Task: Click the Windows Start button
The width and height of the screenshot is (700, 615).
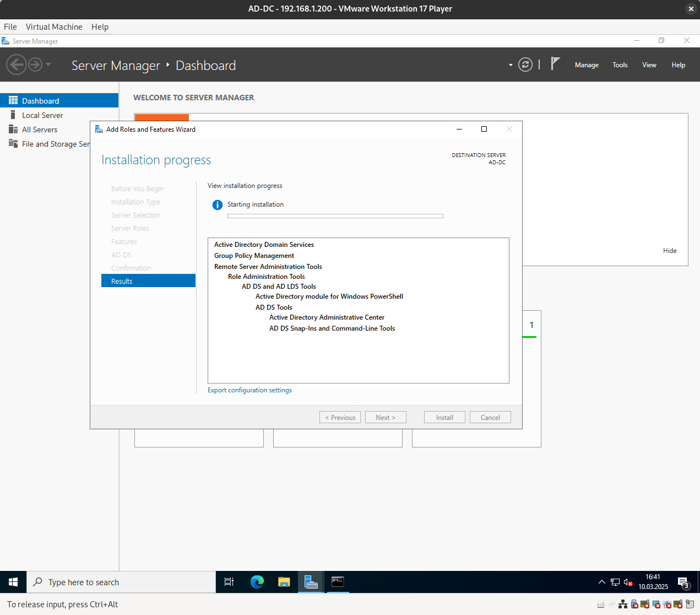Action: pyautogui.click(x=13, y=582)
